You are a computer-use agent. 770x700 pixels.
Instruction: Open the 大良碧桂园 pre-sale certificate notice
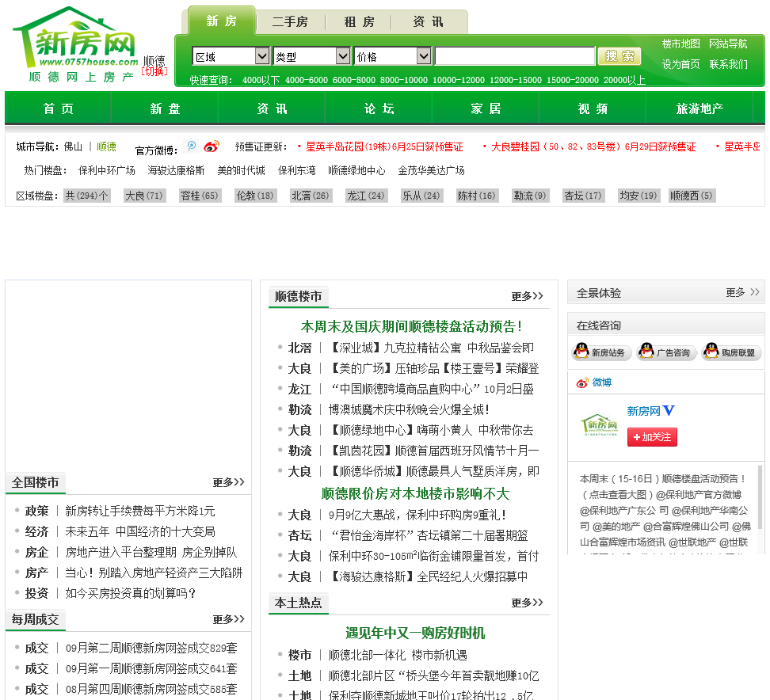[x=593, y=146]
